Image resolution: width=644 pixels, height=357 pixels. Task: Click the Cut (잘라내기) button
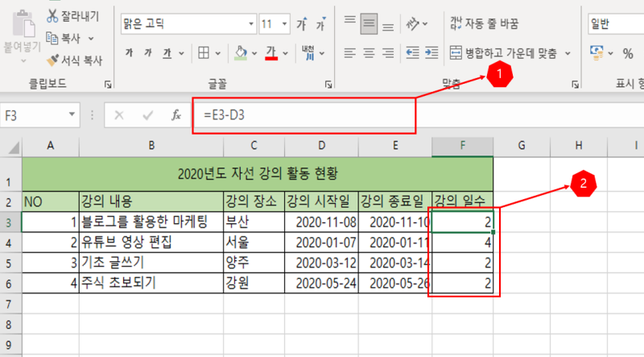(x=72, y=16)
